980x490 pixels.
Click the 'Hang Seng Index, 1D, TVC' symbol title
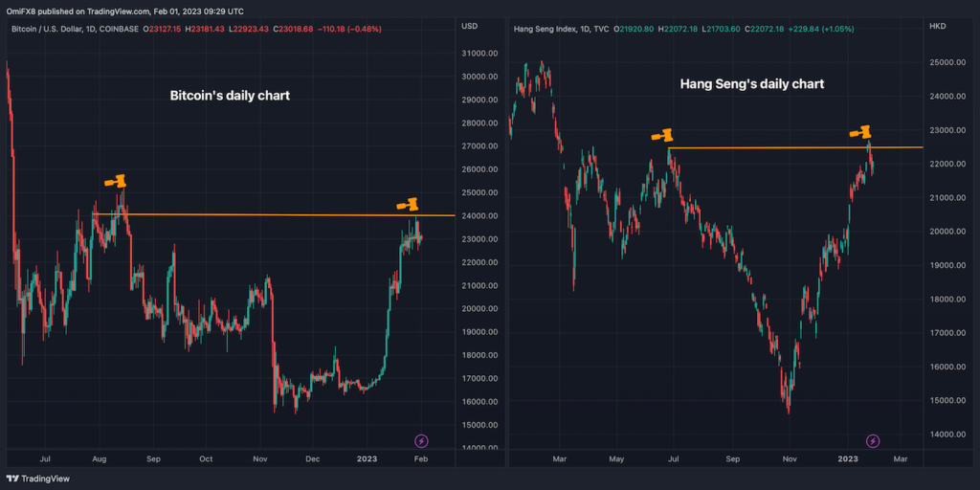[561, 30]
